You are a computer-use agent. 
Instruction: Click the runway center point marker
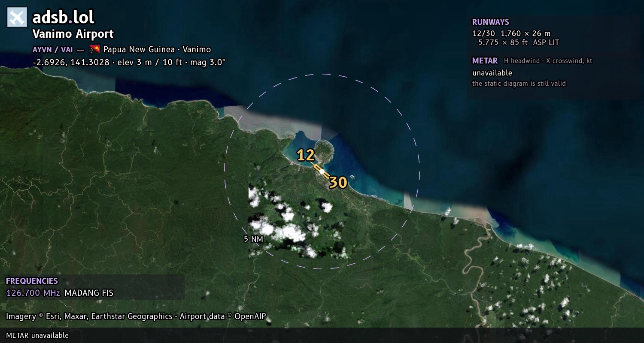322,171
